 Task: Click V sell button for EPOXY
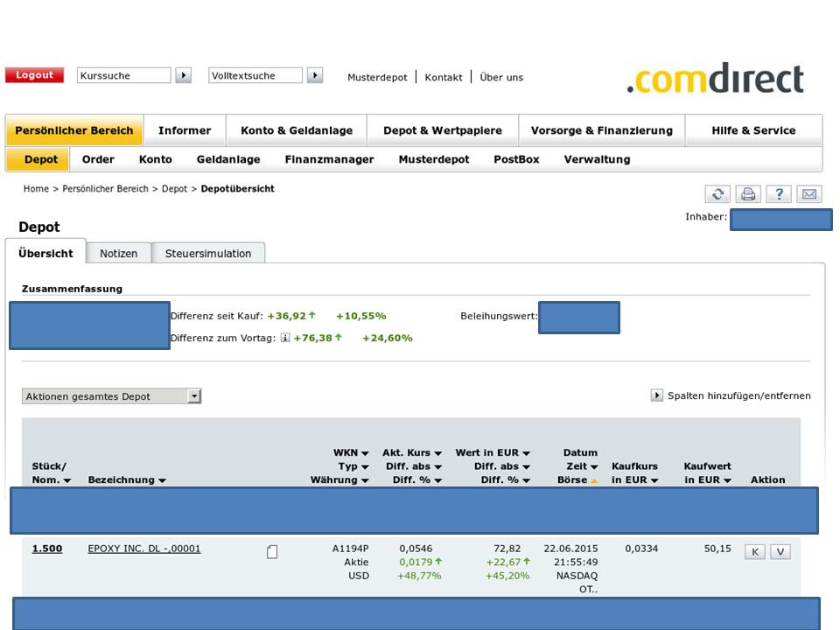coord(780,552)
